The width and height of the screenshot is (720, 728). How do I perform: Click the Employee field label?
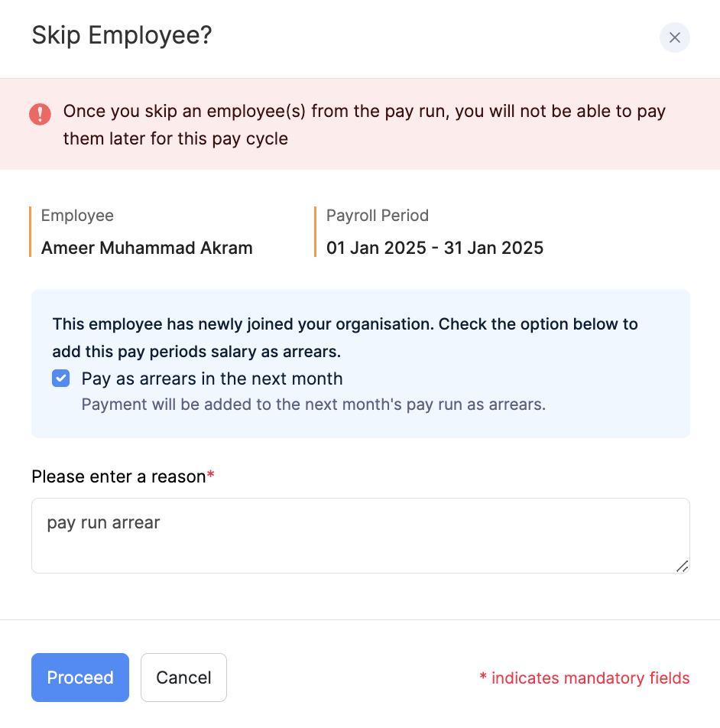click(77, 216)
